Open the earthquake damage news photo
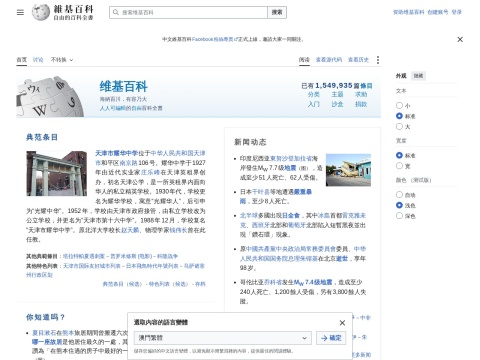The width and height of the screenshot is (480, 360). pos(348,170)
